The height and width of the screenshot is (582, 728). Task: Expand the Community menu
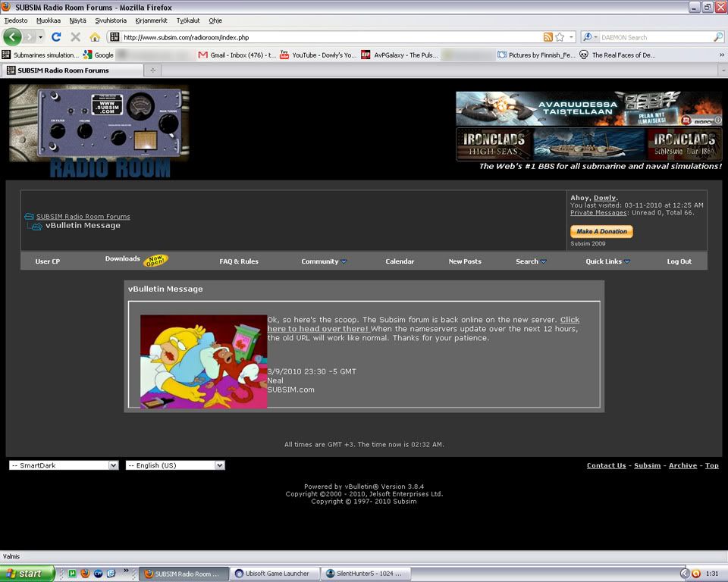(324, 261)
